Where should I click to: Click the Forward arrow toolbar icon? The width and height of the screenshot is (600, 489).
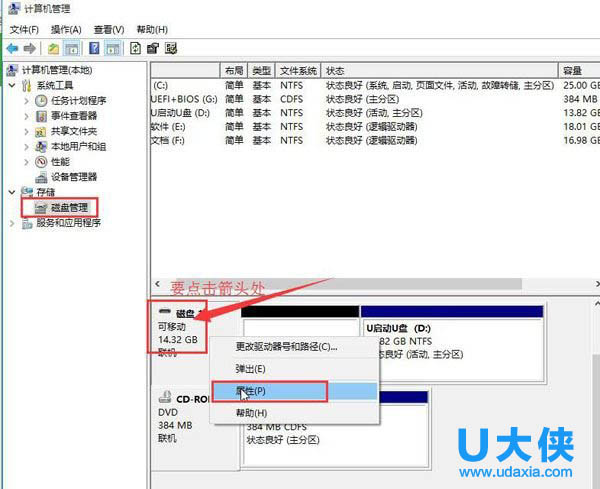29,47
